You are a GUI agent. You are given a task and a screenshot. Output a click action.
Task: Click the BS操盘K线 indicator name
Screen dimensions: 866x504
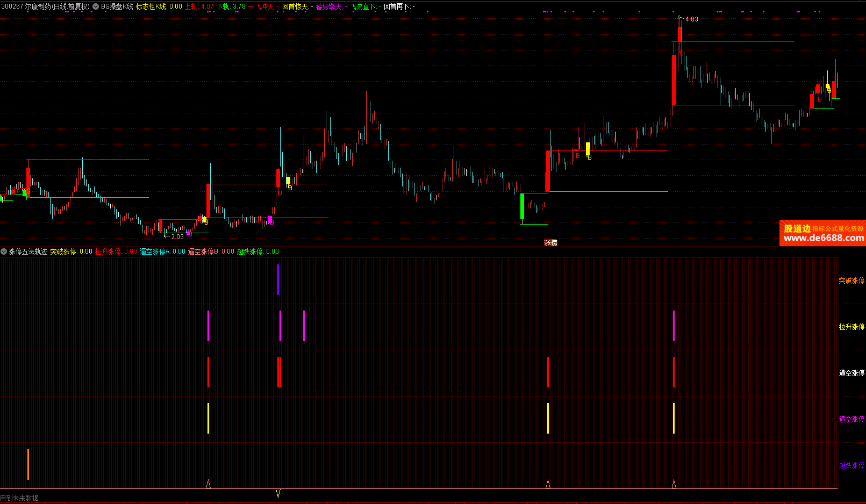click(x=117, y=7)
